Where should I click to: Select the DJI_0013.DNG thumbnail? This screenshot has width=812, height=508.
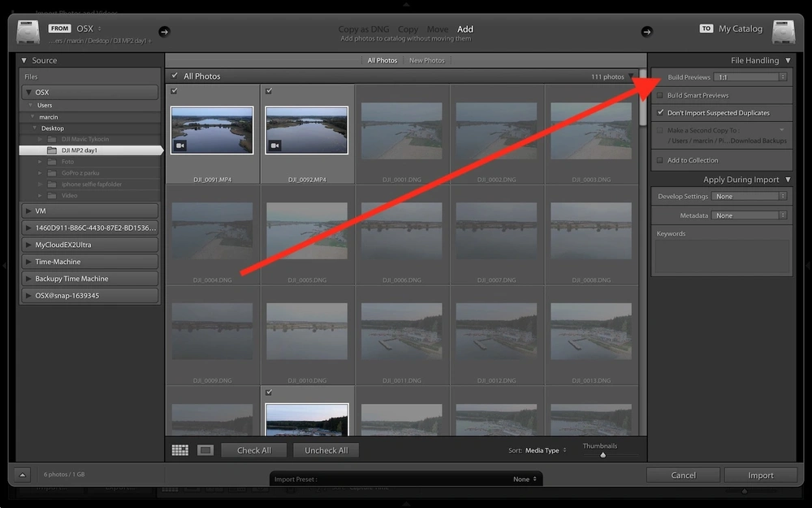click(591, 332)
